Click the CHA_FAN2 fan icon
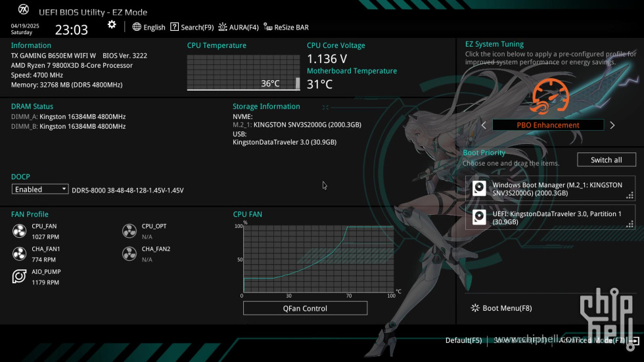This screenshot has height=362, width=644. pyautogui.click(x=129, y=254)
